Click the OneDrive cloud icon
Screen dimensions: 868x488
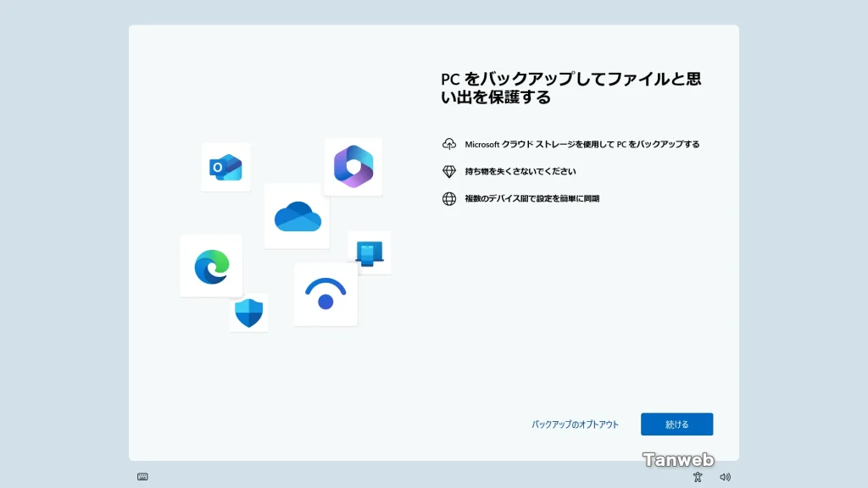pos(298,216)
